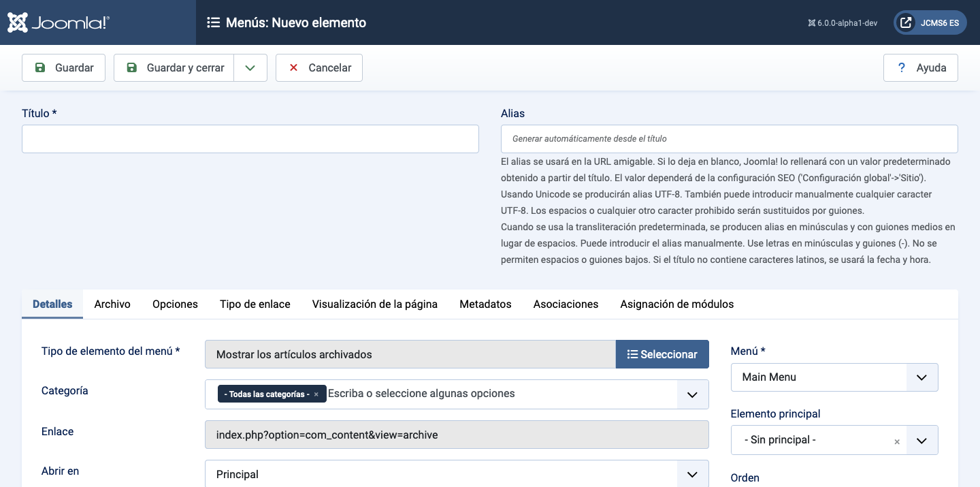Click the Joomla! logo
This screenshot has width=980, height=487.
pyautogui.click(x=59, y=22)
